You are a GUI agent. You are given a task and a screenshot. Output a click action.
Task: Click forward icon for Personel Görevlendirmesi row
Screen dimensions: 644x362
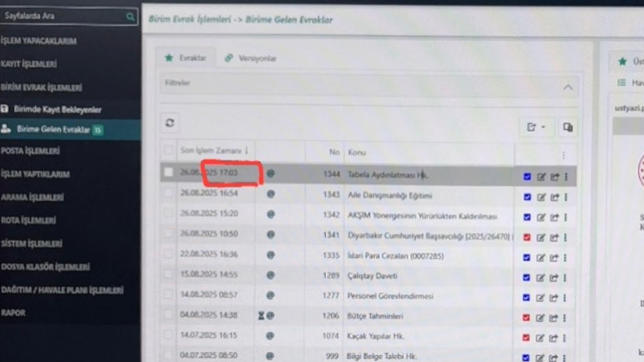coord(554,298)
